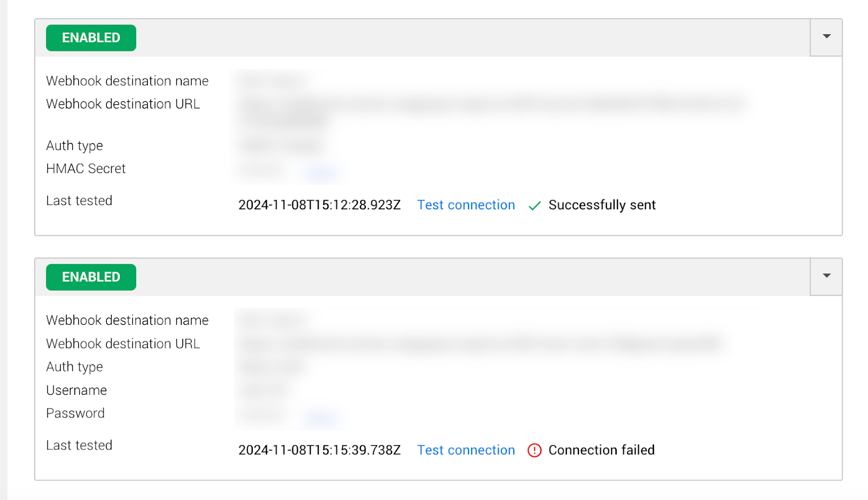The height and width of the screenshot is (500, 868).
Task: Expand the dropdown arrow on the HMAC webhook card
Action: point(826,37)
